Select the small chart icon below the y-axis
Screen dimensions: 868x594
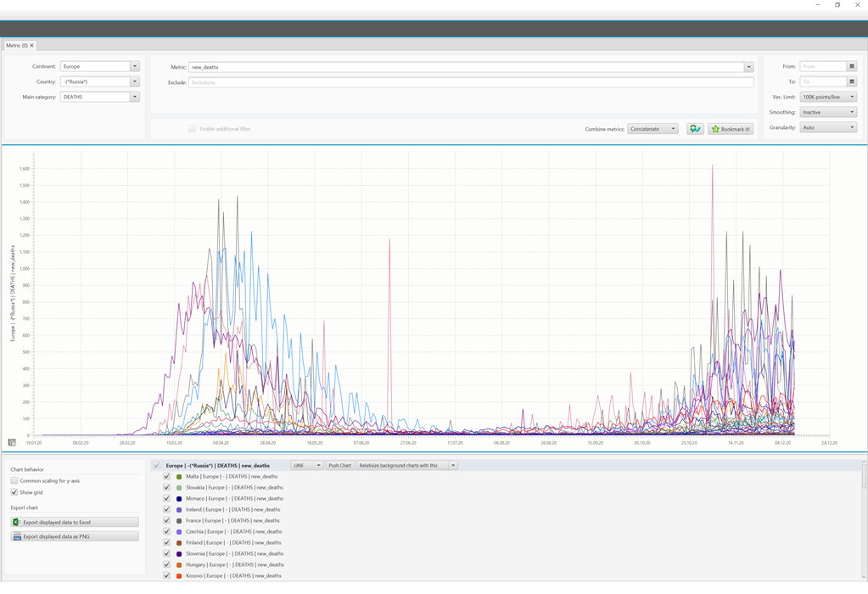13,442
